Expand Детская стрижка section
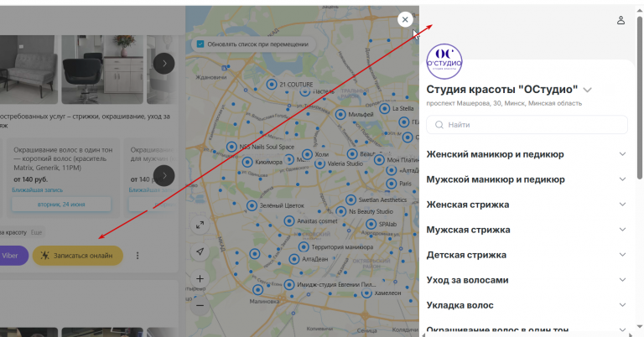644x337 pixels. coord(527,255)
